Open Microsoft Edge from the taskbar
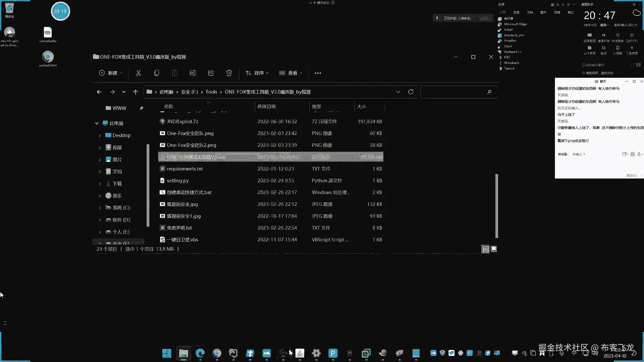Screen dimensions: 644x362 200,353
